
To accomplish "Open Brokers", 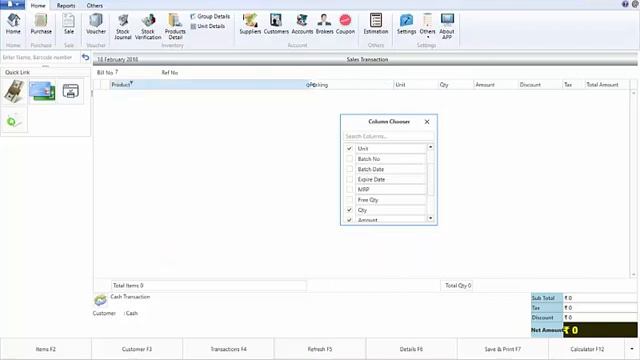I will 324,24.
